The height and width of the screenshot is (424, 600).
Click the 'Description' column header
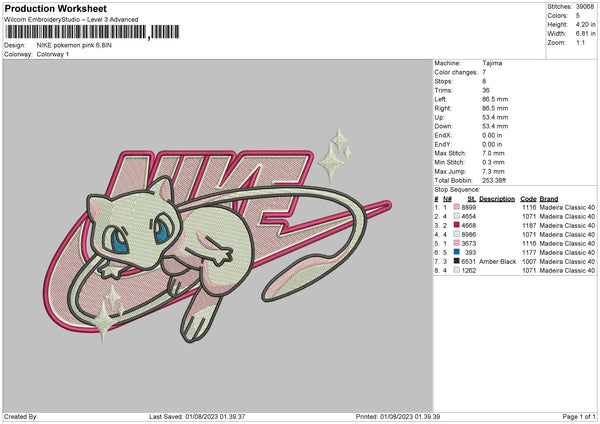497,199
